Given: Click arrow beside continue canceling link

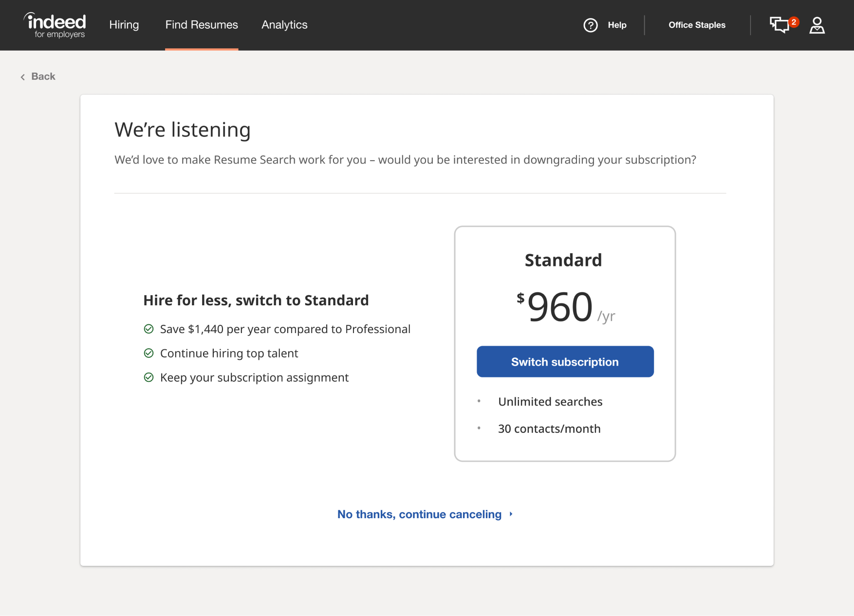Looking at the screenshot, I should 511,514.
